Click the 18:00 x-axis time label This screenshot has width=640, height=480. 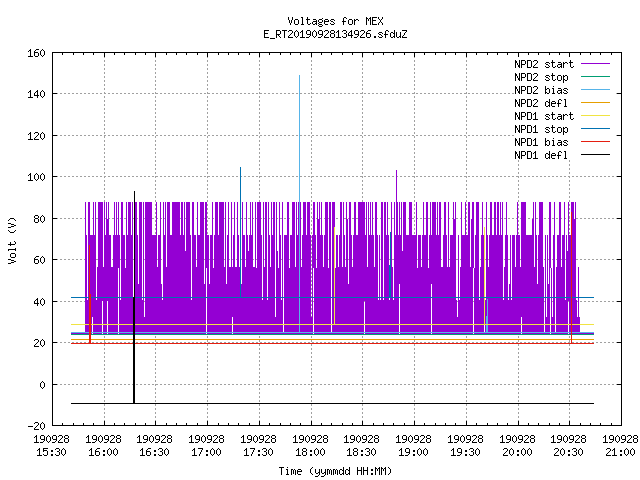point(310,453)
